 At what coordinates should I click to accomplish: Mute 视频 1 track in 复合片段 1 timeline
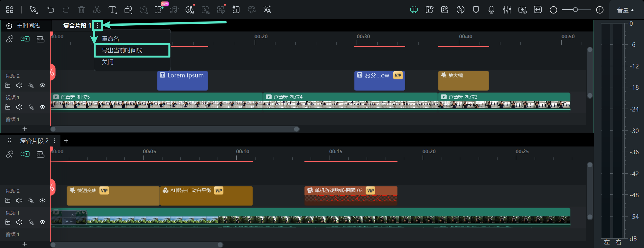pyautogui.click(x=19, y=107)
